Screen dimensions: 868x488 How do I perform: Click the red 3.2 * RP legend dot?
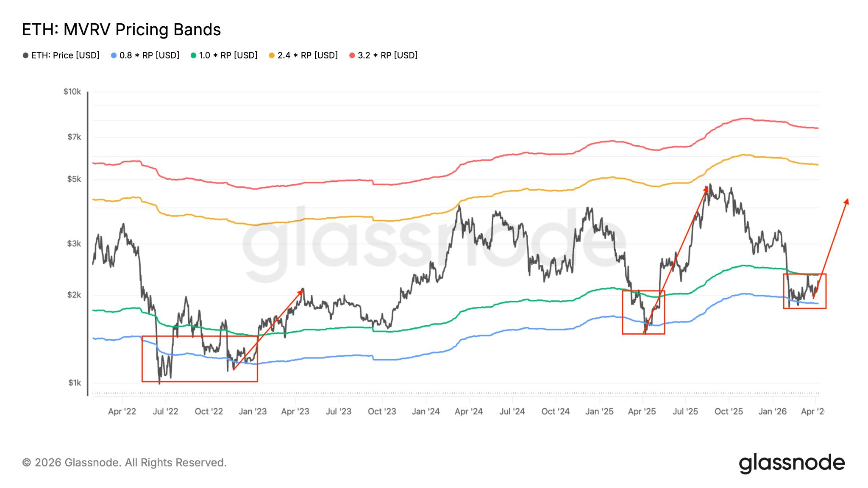pos(352,55)
